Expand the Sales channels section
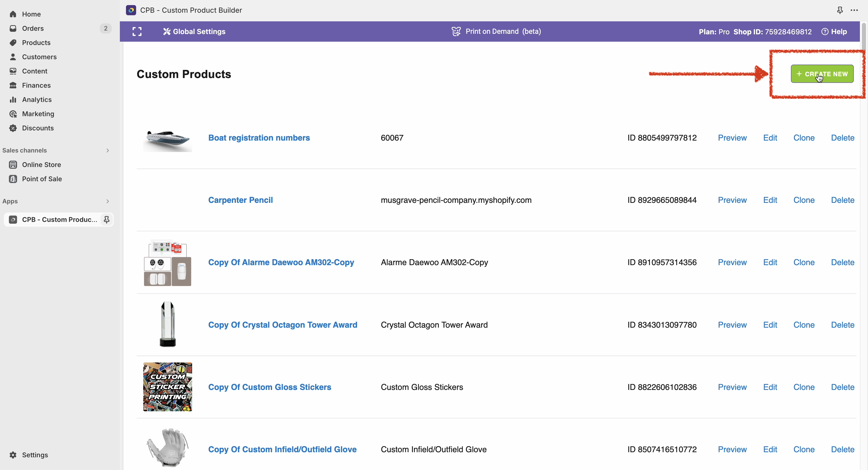The width and height of the screenshot is (868, 470). [x=107, y=150]
